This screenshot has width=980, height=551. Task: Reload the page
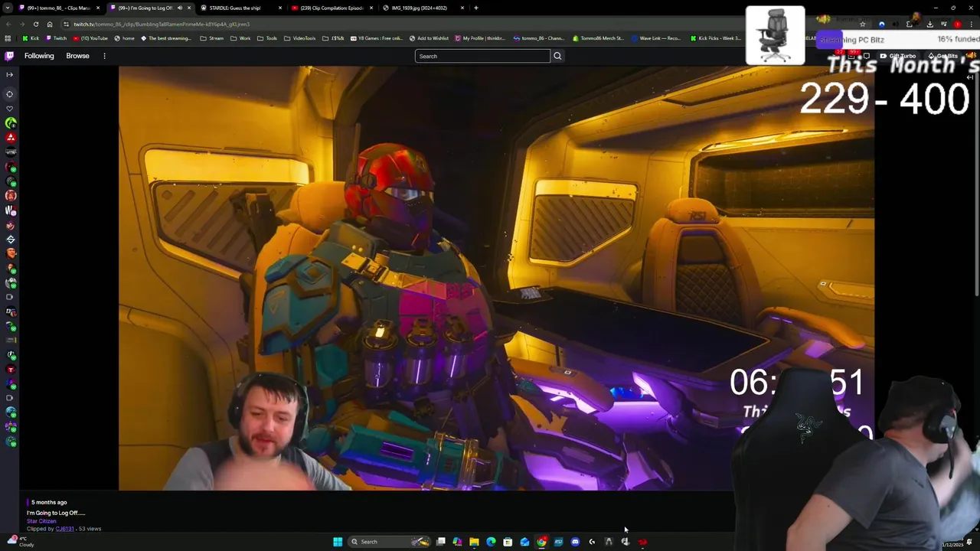[x=36, y=24]
